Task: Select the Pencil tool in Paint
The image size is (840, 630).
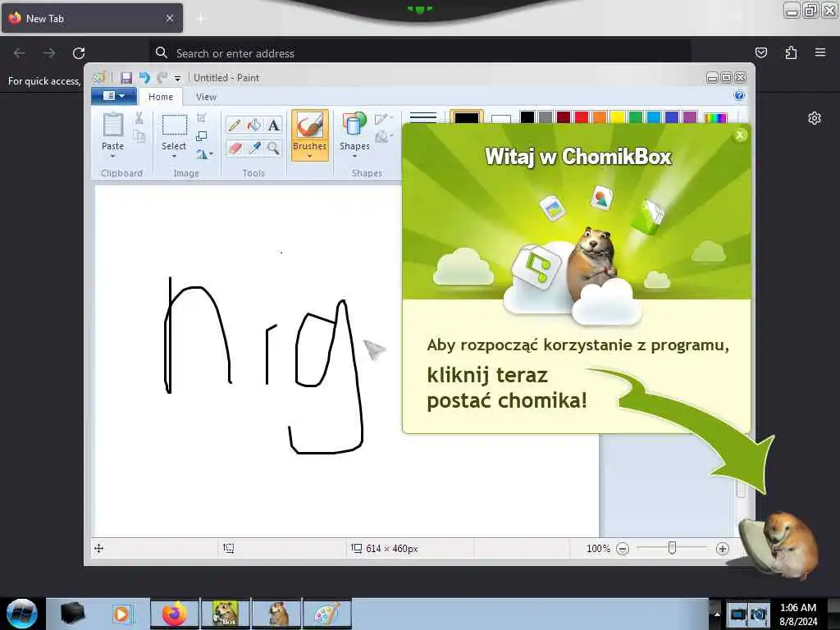Action: pyautogui.click(x=234, y=126)
